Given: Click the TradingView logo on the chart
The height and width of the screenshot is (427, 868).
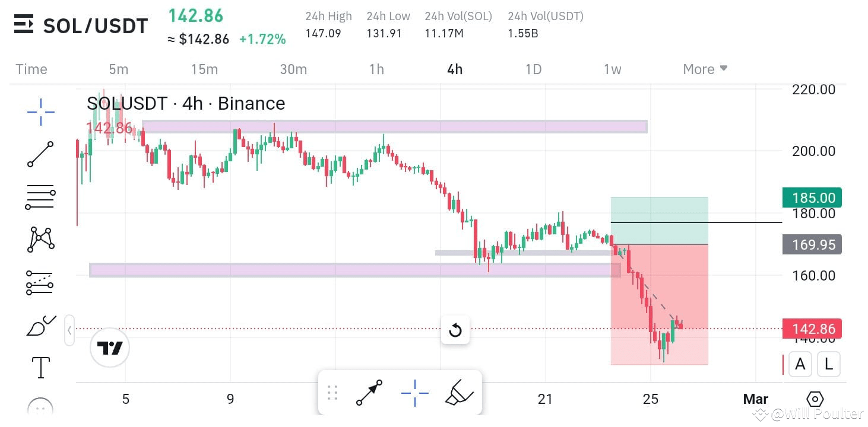Looking at the screenshot, I should click(109, 348).
